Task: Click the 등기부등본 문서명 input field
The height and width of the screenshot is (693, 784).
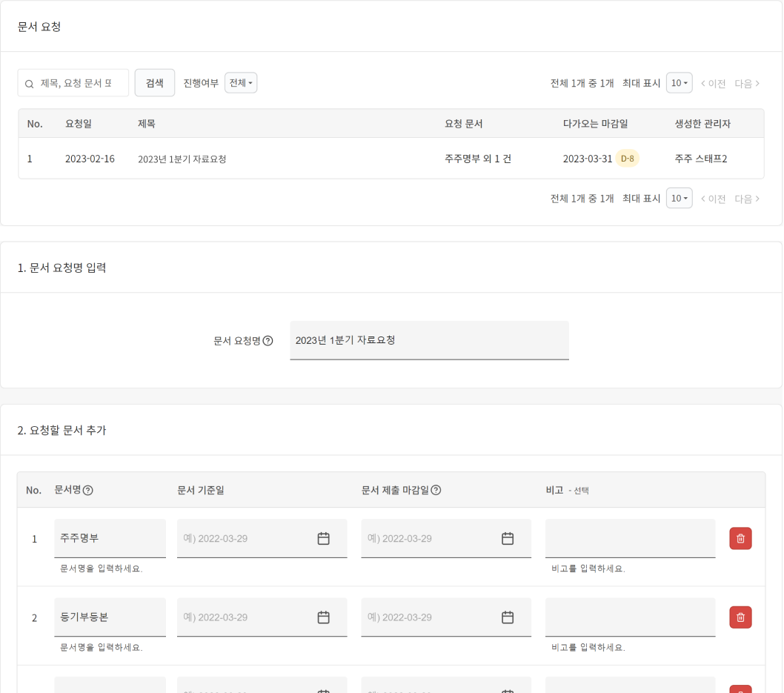Action: (x=110, y=617)
